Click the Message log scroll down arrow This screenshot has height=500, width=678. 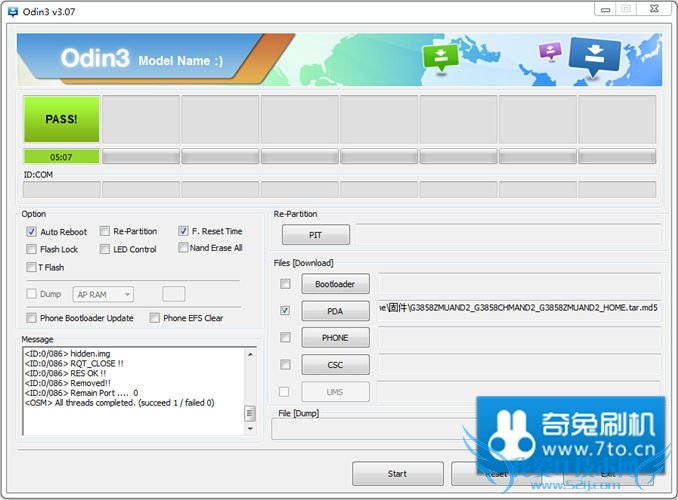[250, 429]
